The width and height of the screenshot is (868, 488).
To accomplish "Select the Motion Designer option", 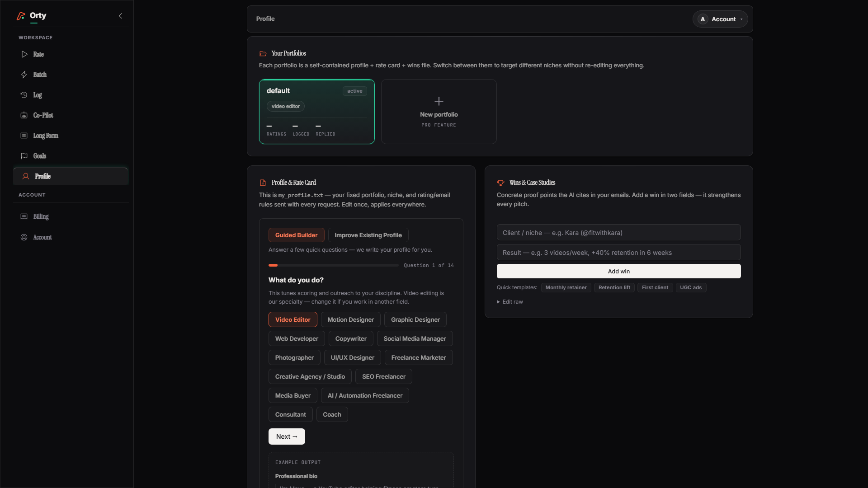I will click(350, 319).
